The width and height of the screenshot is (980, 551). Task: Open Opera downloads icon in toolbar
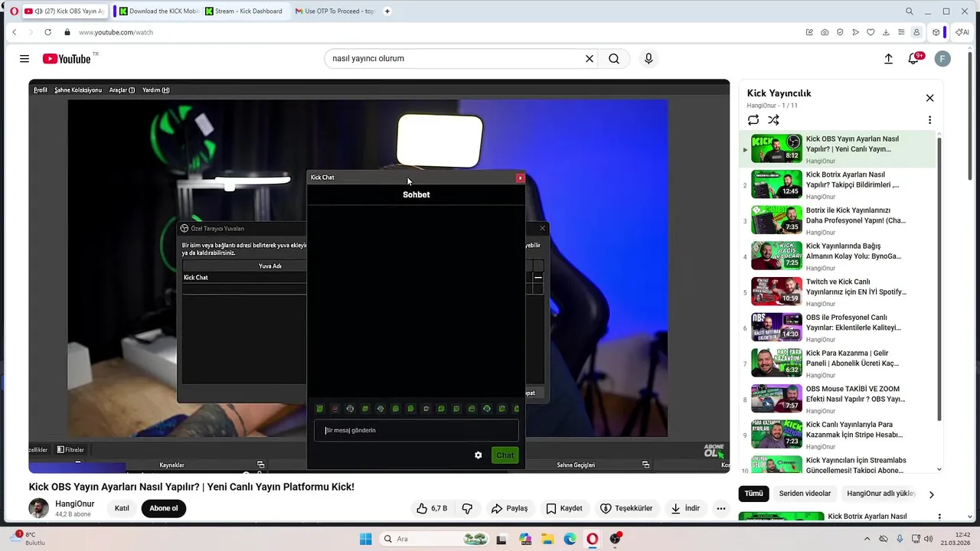pyautogui.click(x=886, y=32)
